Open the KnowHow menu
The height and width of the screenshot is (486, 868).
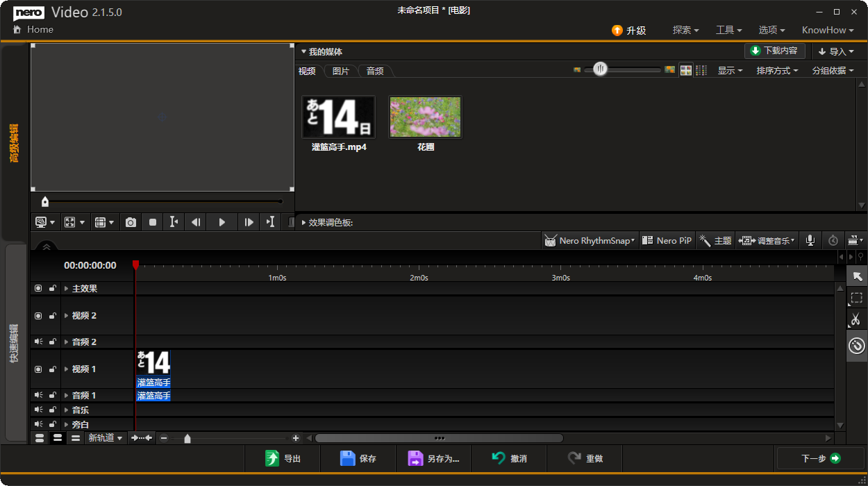pos(828,30)
